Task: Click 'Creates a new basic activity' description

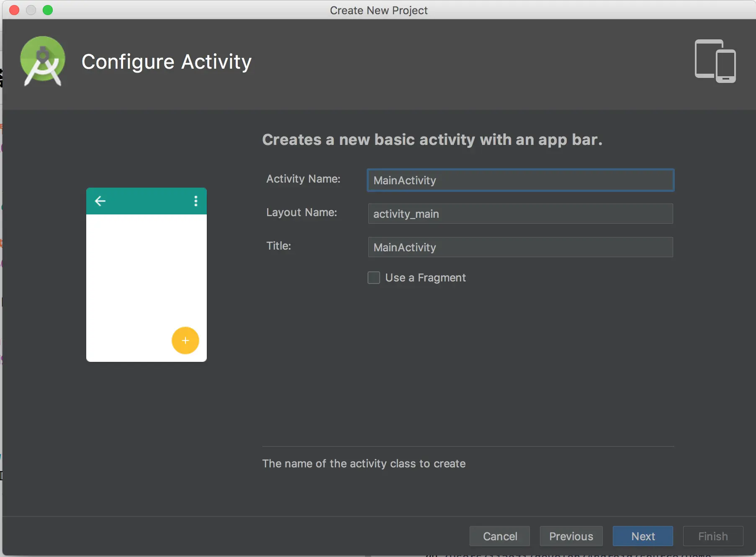Action: [x=432, y=140]
